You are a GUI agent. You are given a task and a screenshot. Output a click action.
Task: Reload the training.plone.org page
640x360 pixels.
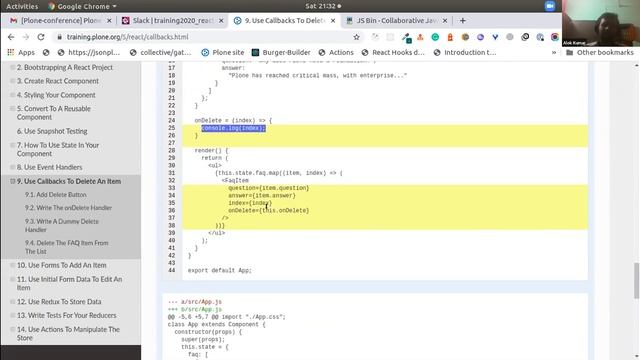tap(41, 37)
